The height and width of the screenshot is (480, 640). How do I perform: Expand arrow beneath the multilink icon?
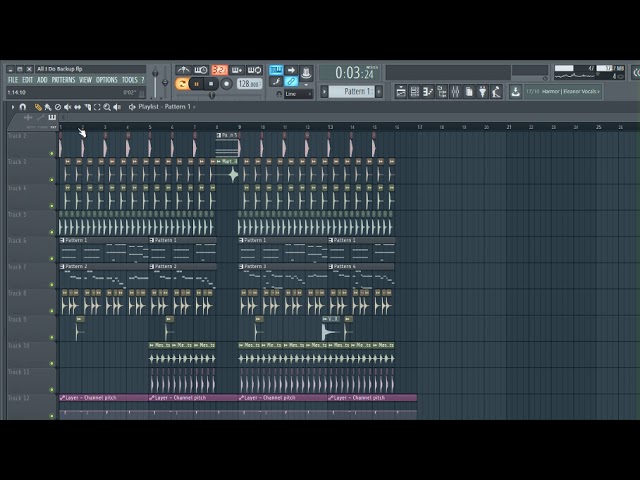point(306,84)
